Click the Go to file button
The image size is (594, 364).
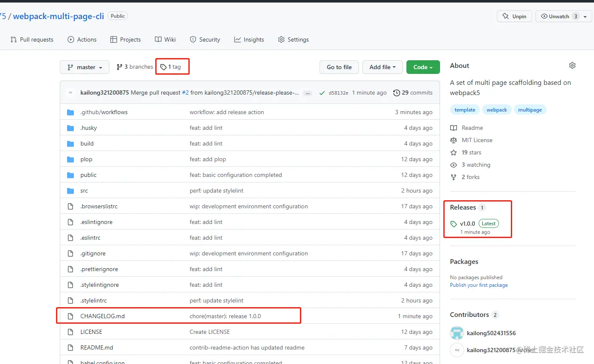[339, 67]
